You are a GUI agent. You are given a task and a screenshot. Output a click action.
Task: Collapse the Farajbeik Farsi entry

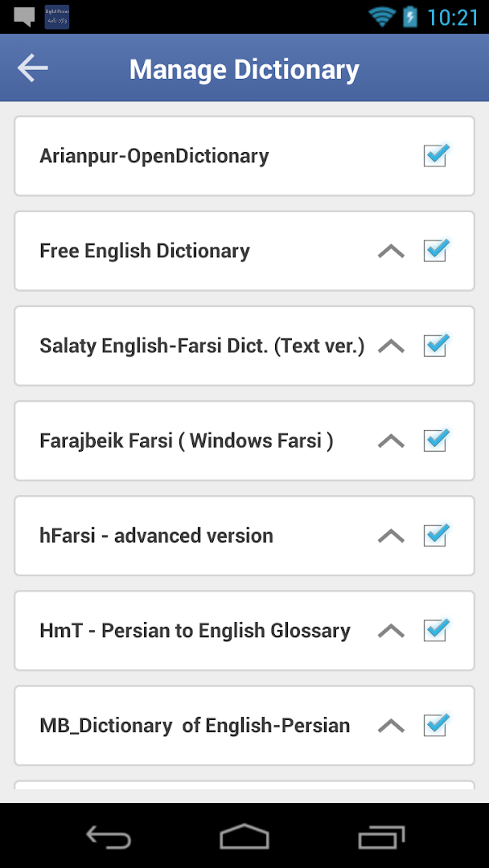click(x=391, y=440)
